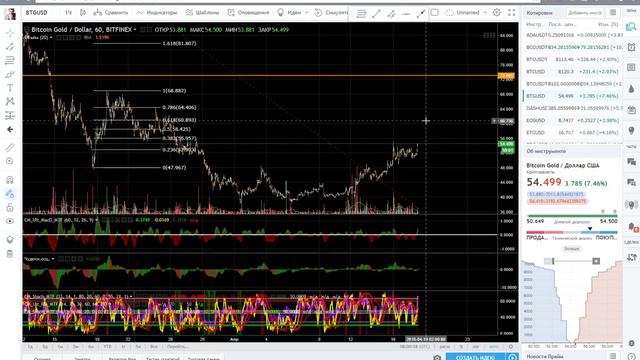Click the Больше button under technical analysis
This screenshot has height=360, width=640.
(x=571, y=249)
